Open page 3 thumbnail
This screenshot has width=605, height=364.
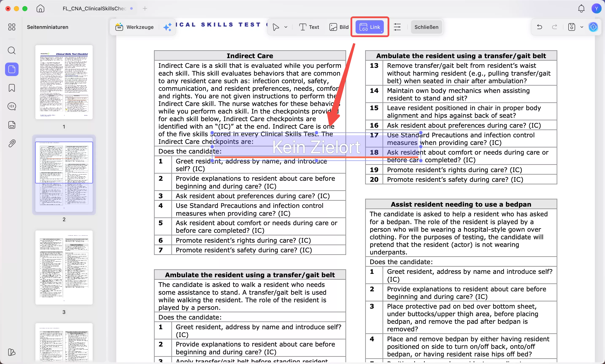click(64, 268)
